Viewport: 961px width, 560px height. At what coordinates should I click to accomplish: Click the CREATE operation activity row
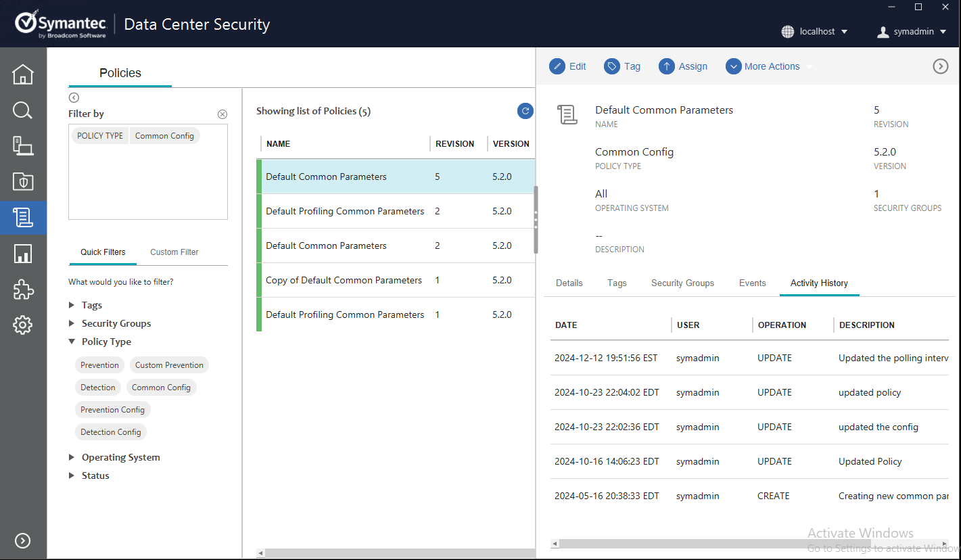749,496
